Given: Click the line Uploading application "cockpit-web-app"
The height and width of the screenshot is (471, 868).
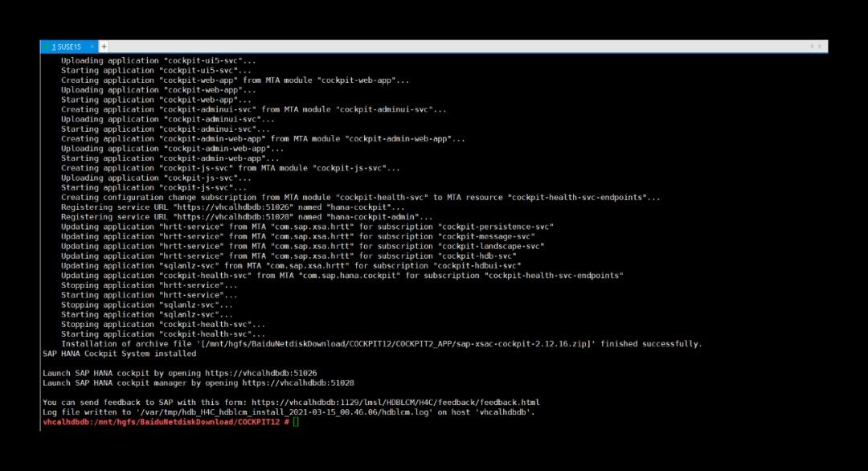Looking at the screenshot, I should [x=158, y=90].
